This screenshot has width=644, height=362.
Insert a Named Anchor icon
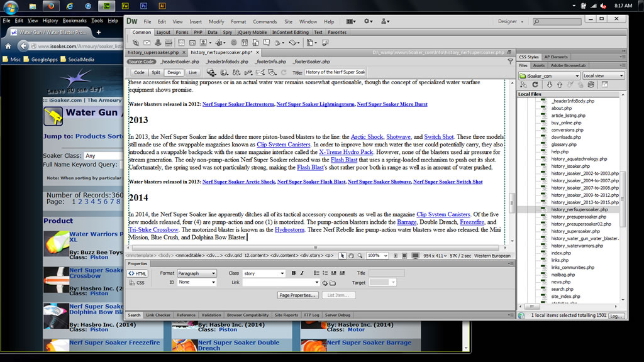click(x=158, y=43)
